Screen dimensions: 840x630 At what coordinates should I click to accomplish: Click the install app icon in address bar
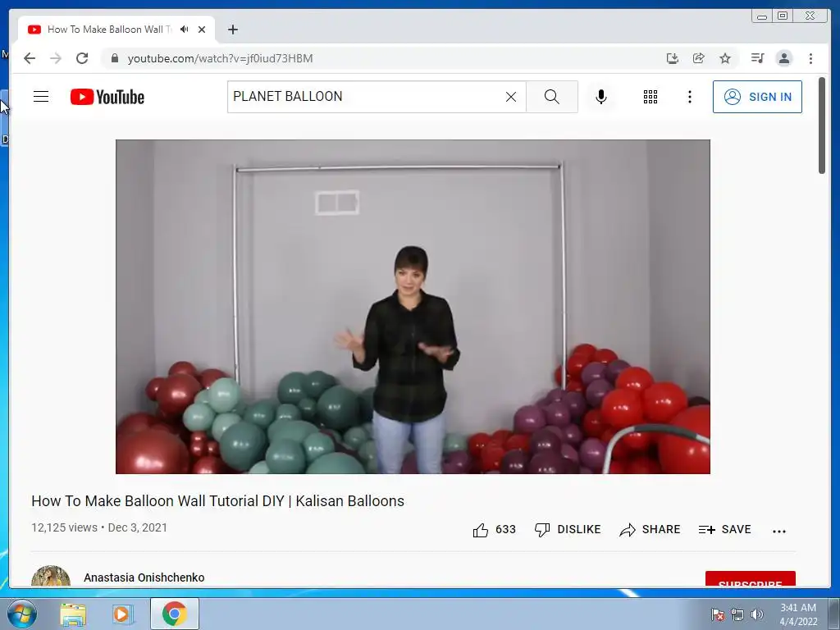673,58
